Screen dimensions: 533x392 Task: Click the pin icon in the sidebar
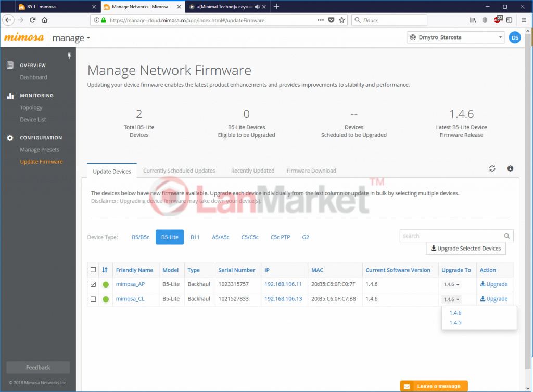[69, 55]
